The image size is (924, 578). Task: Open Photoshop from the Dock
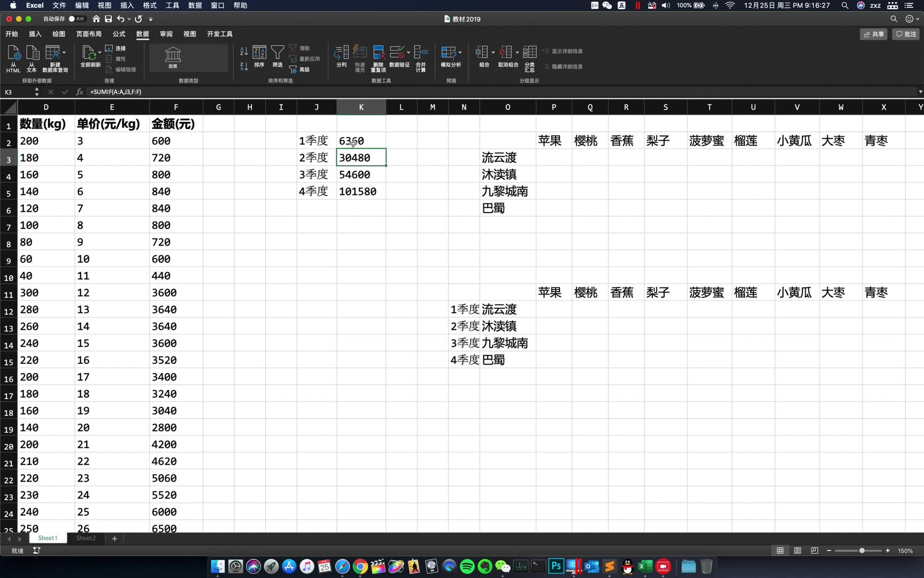[556, 566]
